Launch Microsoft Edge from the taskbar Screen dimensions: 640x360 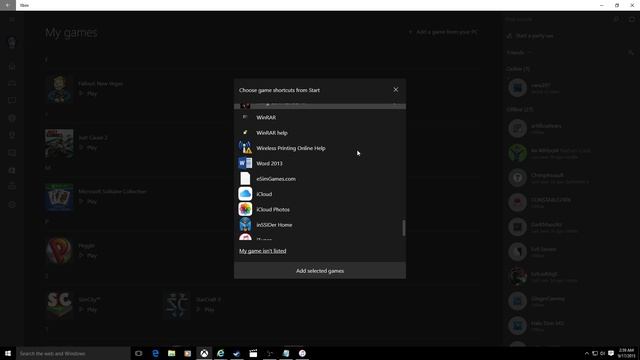(155, 353)
